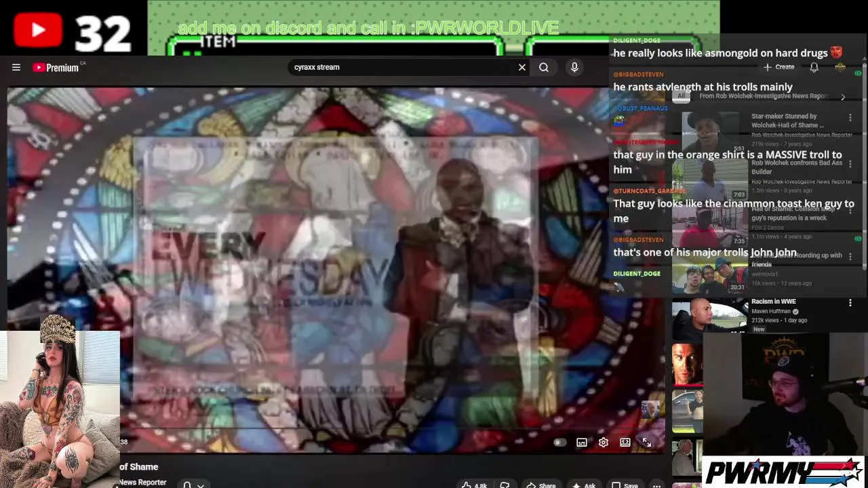
Task: Like the video (4.8k)
Action: [475, 485]
